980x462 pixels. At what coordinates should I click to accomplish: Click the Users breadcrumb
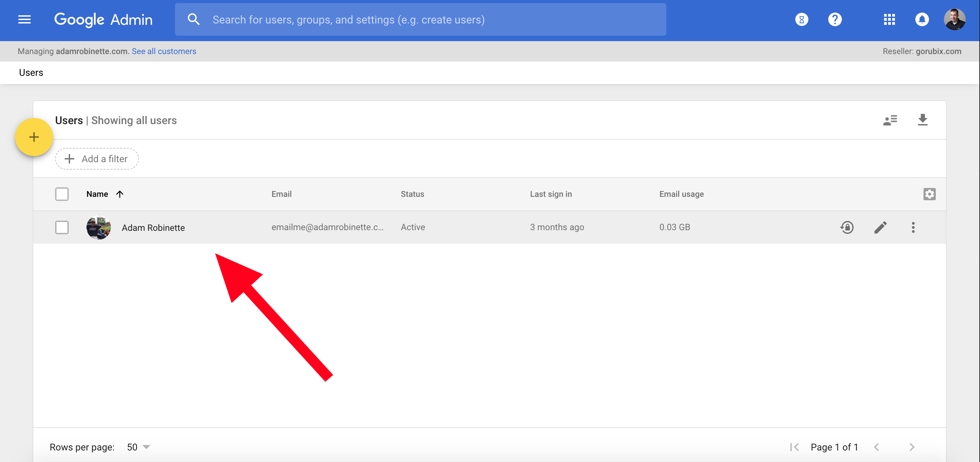pyautogui.click(x=31, y=72)
